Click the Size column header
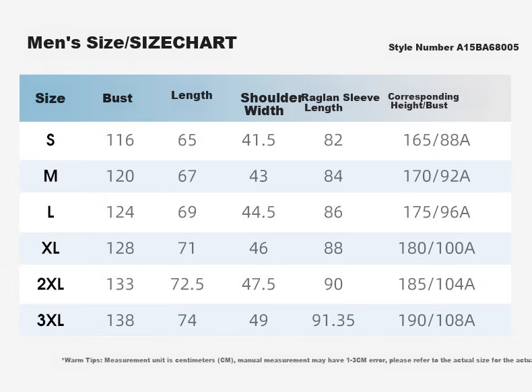This screenshot has width=532, height=392. click(x=51, y=98)
